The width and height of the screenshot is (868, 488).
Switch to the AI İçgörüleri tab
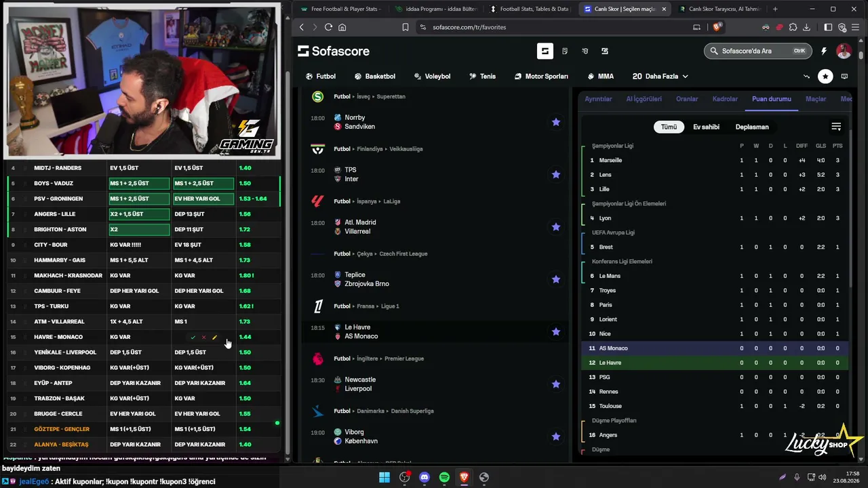644,99
